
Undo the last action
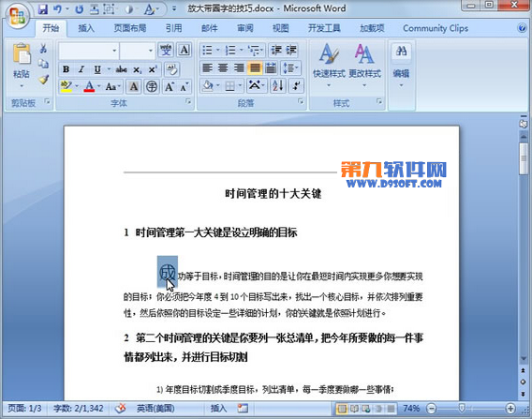coord(57,9)
